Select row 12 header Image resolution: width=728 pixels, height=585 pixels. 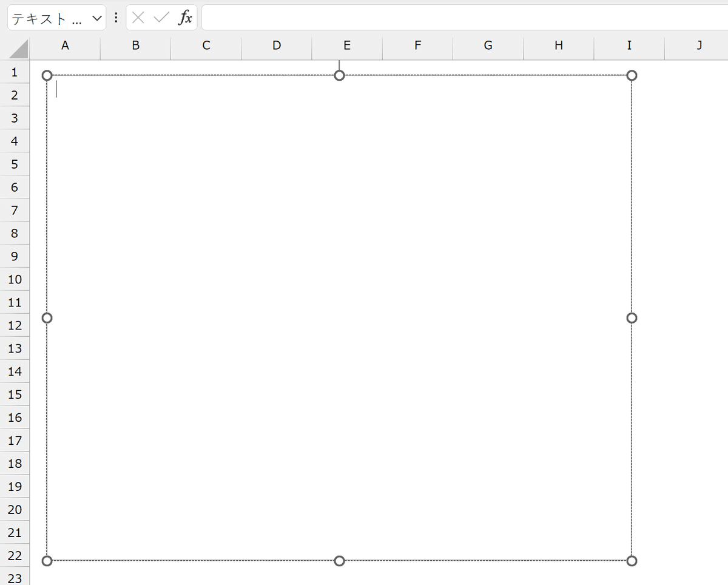[x=15, y=326]
